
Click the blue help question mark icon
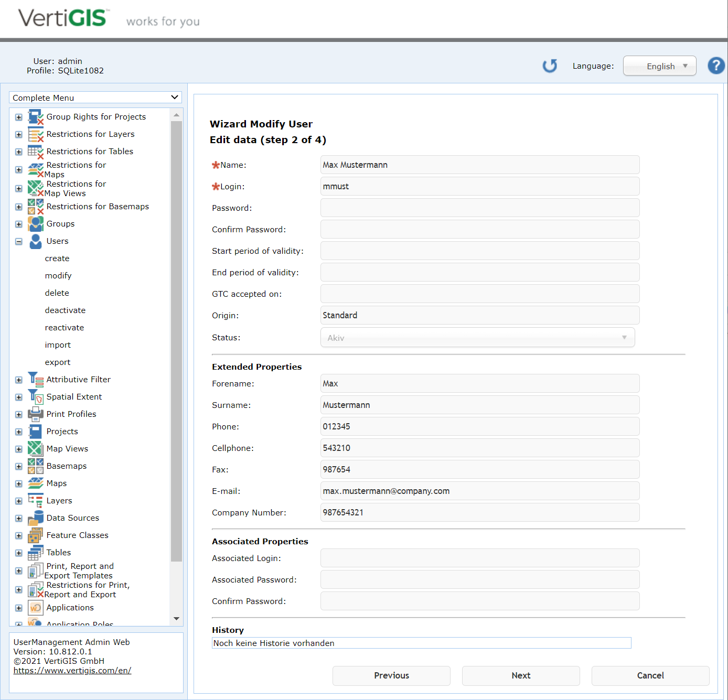[x=716, y=66]
